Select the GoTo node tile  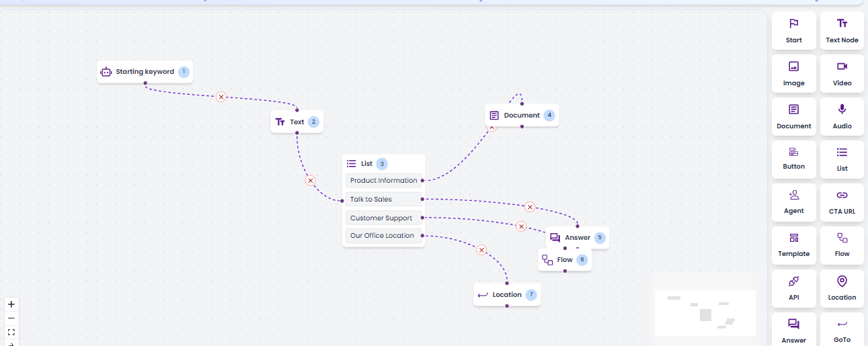(842, 329)
